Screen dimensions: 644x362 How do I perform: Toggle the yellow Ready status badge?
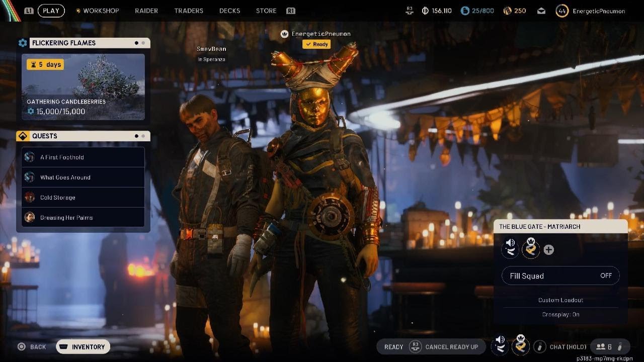[x=316, y=44]
